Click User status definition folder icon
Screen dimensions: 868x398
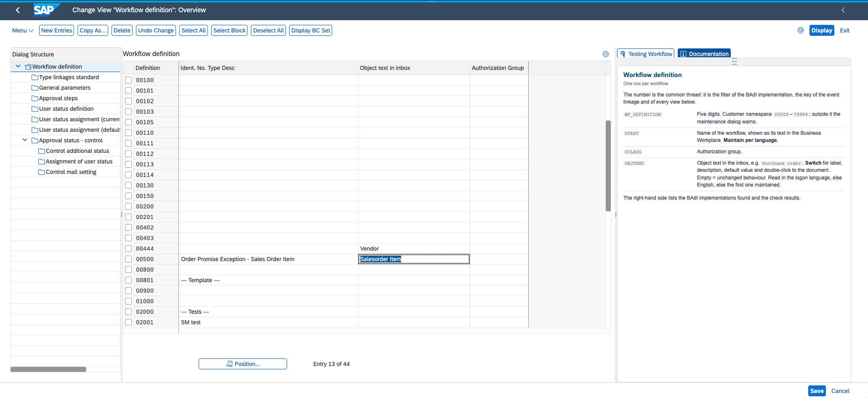pos(35,109)
